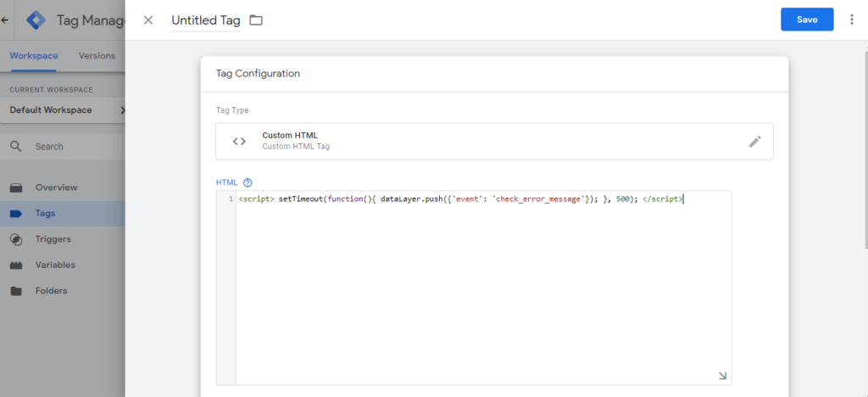Click the code editor resize handle arrow

722,376
